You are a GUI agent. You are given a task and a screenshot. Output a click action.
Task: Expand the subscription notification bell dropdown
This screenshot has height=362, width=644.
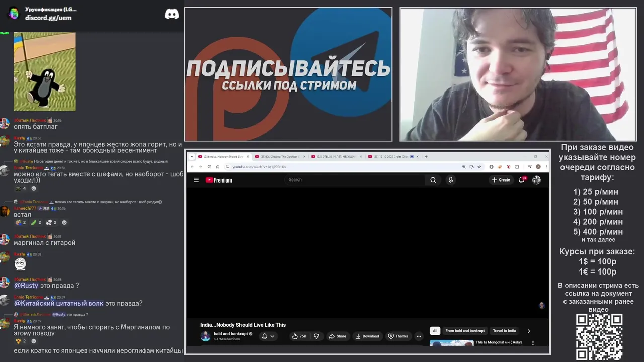tap(268, 336)
